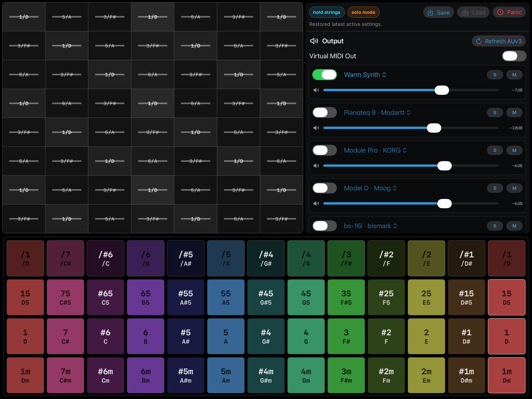This screenshot has width=532, height=399.
Task: Tap the 35 F#5 chord pad
Action: pyautogui.click(x=346, y=297)
